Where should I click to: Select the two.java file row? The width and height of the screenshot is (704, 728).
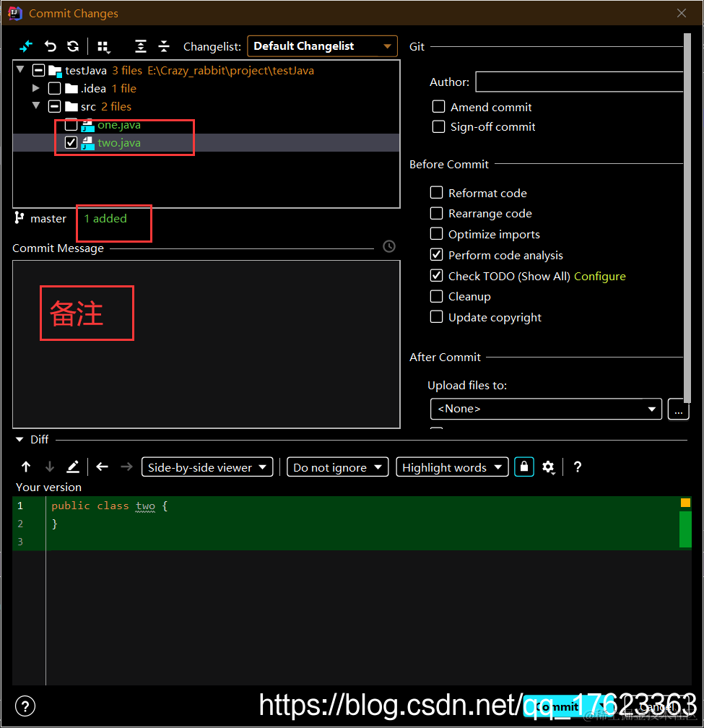coord(206,142)
